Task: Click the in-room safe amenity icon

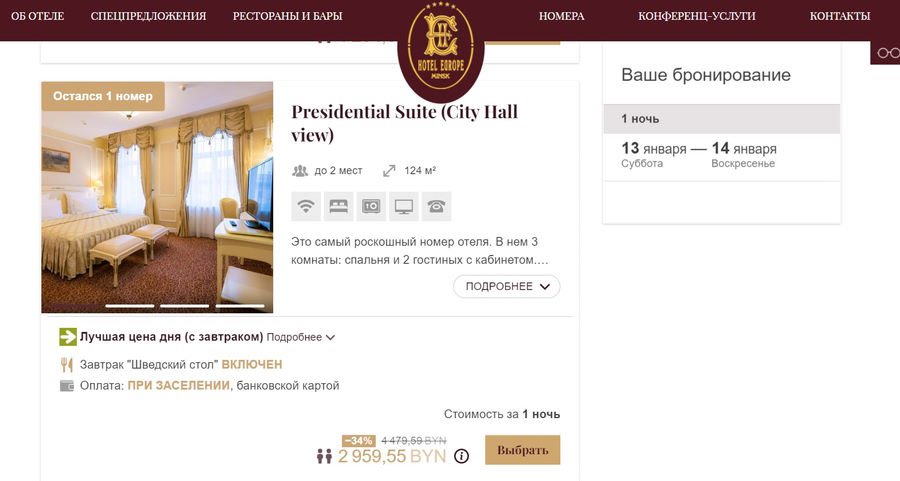Action: pos(371,206)
